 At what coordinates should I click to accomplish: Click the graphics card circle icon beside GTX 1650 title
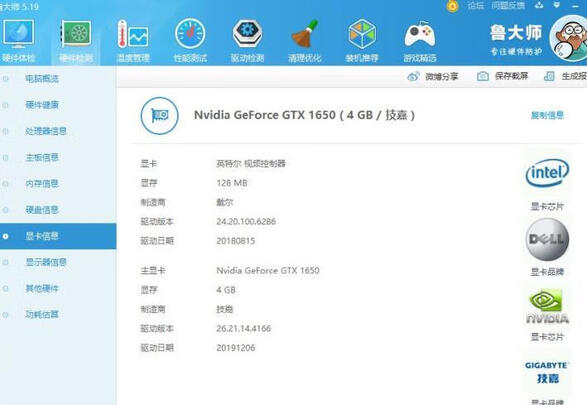tap(159, 116)
